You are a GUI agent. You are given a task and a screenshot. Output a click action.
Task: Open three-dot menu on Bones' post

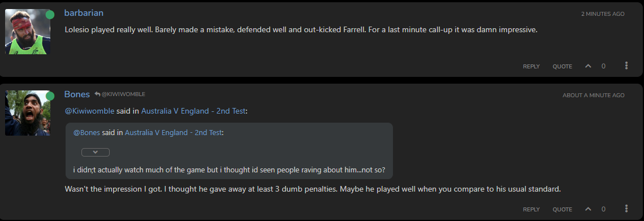626,209
